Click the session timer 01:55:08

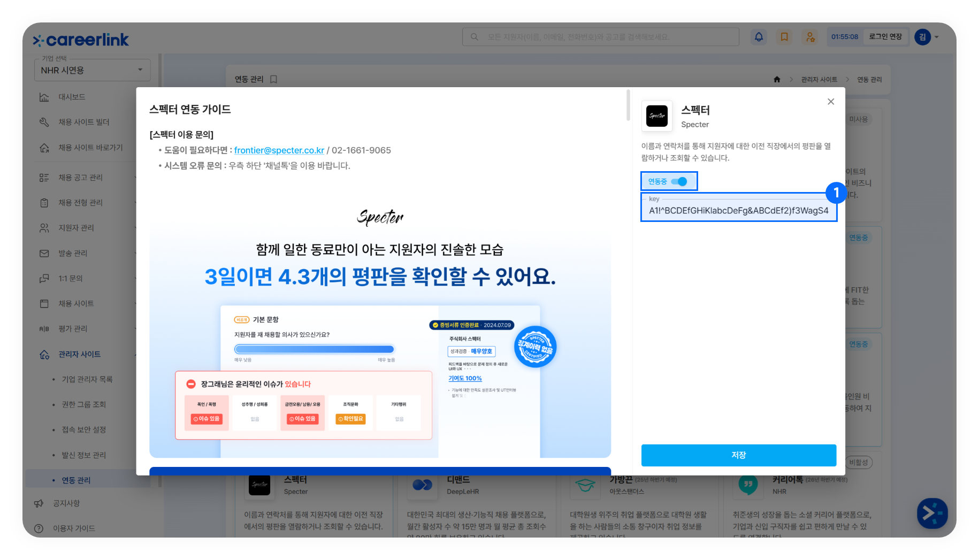(x=844, y=37)
